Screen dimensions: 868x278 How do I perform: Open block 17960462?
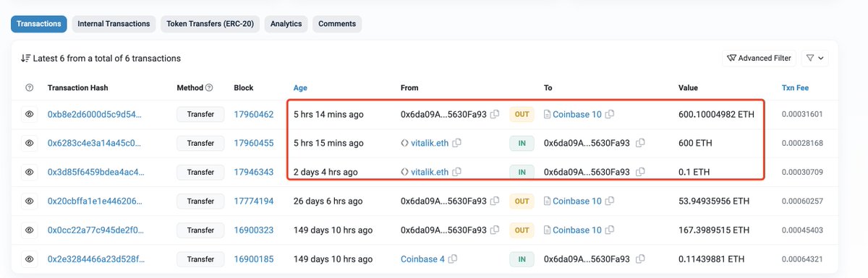[254, 114]
